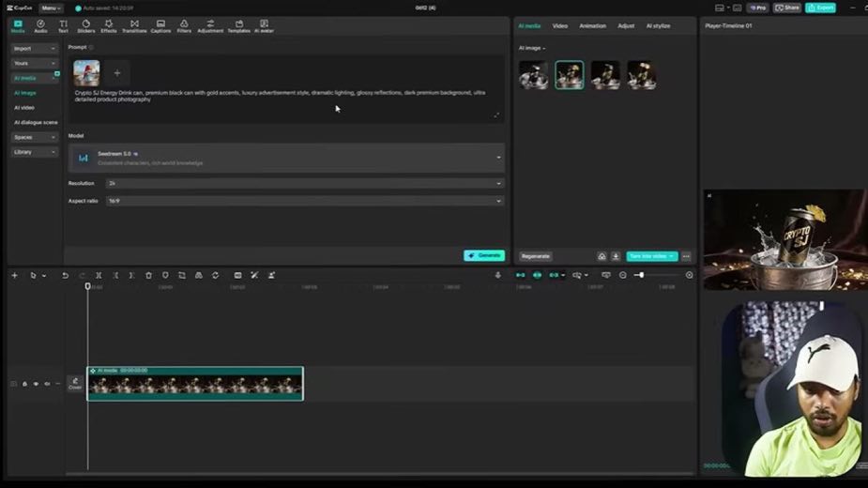The image size is (868, 488).
Task: Click the Share button
Action: pos(786,8)
